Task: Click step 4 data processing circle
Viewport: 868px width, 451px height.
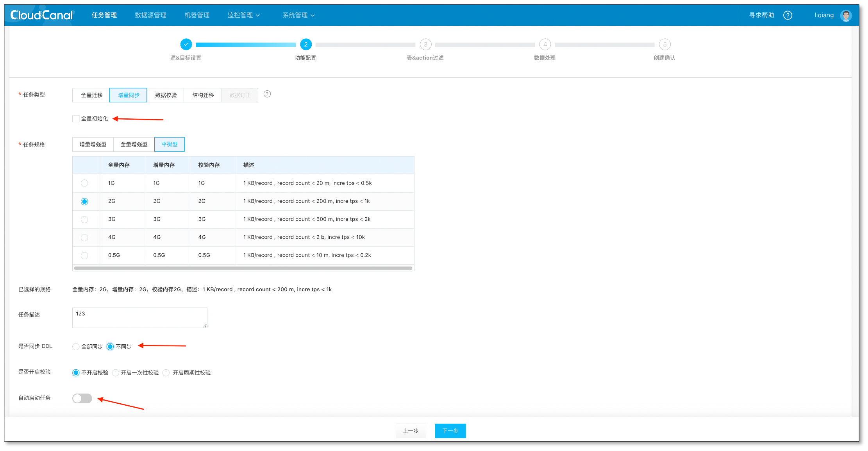Action: [545, 45]
